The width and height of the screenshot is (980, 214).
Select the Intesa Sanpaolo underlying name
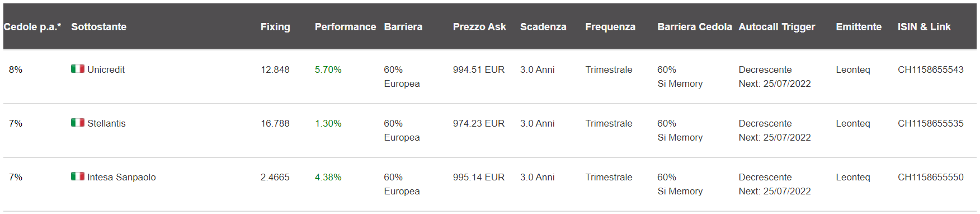click(x=121, y=177)
